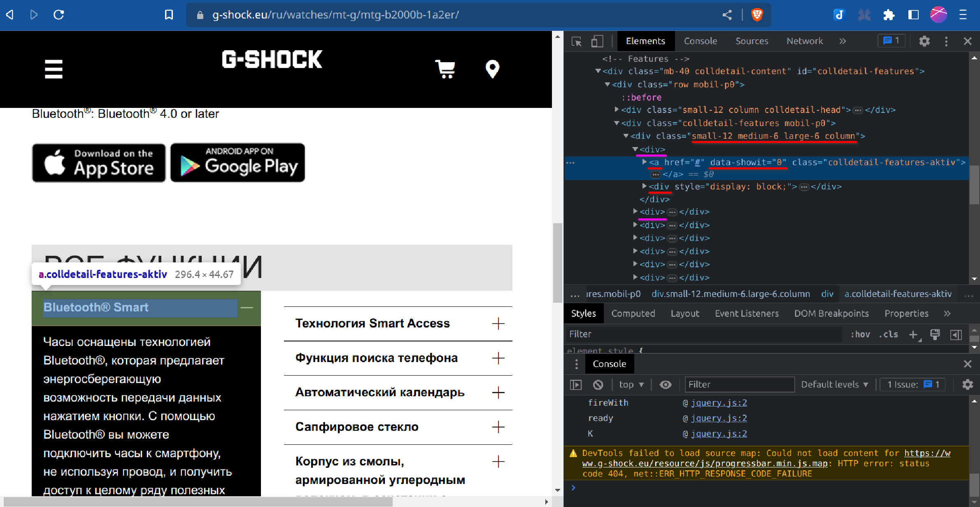Close the DevTools panel
Viewport: 980px width, 507px height.
[968, 41]
